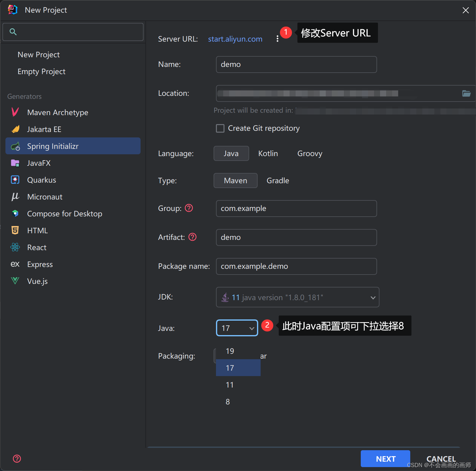
Task: Select Vue.js generator
Action: (x=73, y=281)
